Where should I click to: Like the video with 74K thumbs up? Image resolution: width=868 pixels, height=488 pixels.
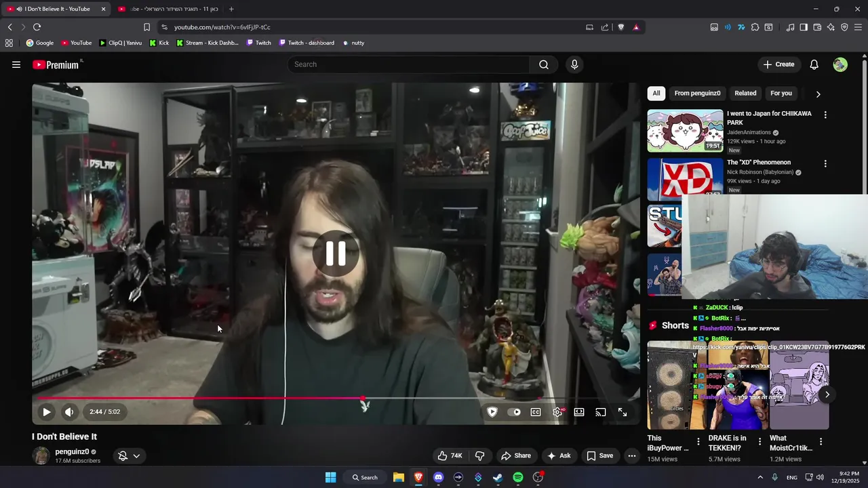pos(450,455)
